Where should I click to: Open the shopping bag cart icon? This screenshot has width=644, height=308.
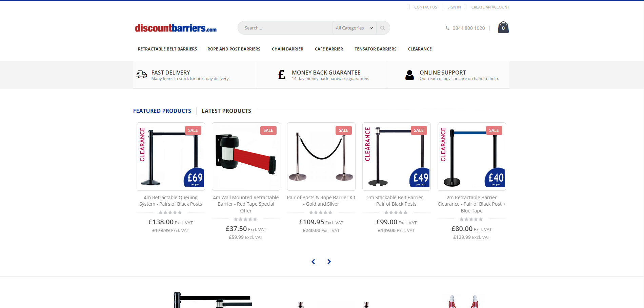pos(503,27)
